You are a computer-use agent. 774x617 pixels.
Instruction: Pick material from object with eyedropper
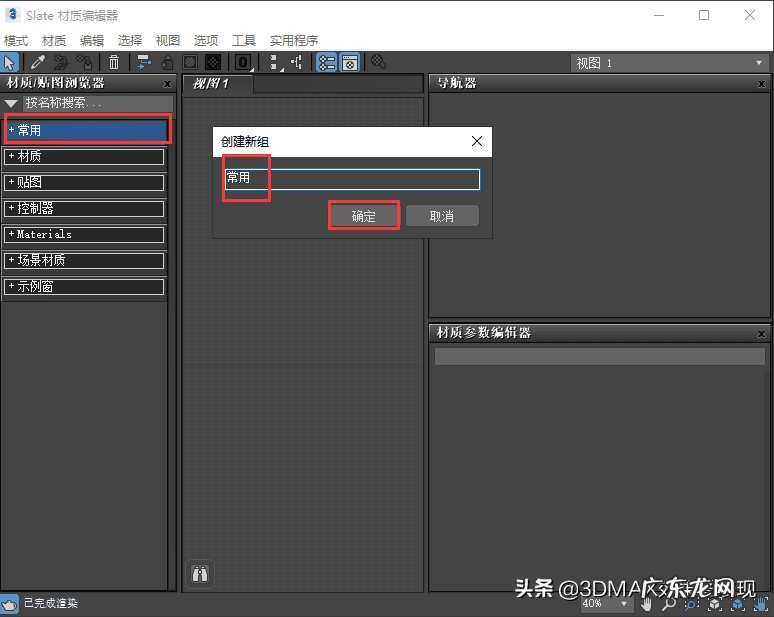(38, 62)
